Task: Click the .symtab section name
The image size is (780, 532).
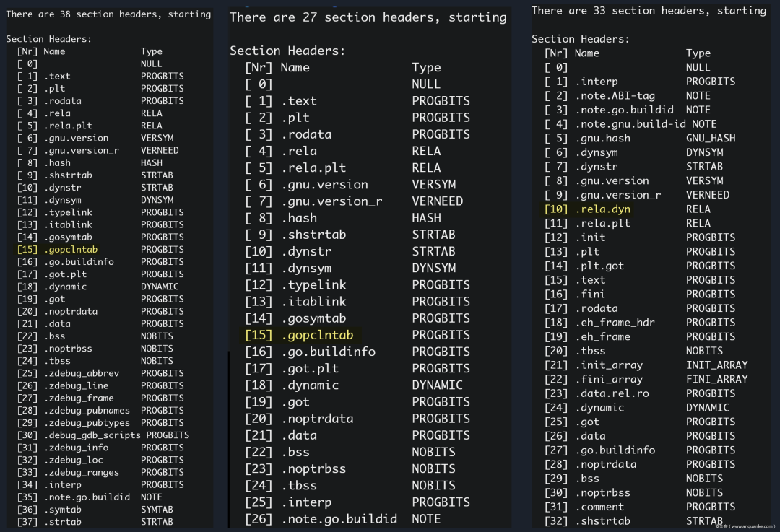Action: [x=63, y=510]
